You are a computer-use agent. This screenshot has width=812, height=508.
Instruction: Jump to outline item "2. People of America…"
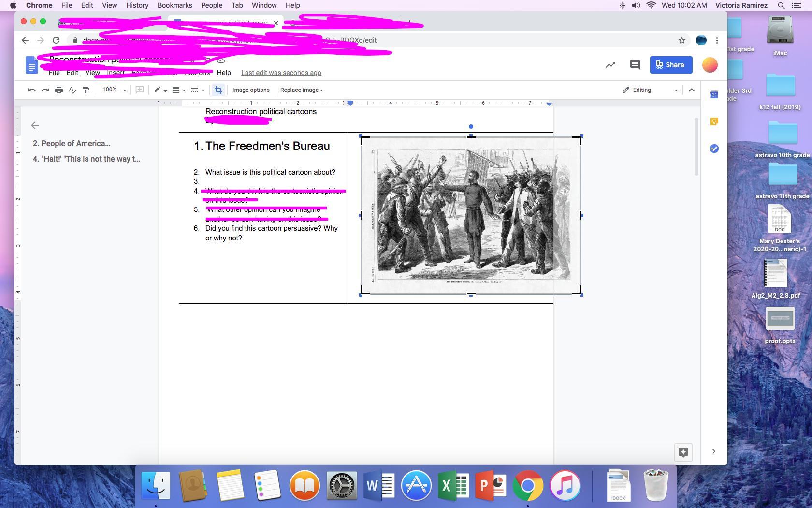pos(72,144)
